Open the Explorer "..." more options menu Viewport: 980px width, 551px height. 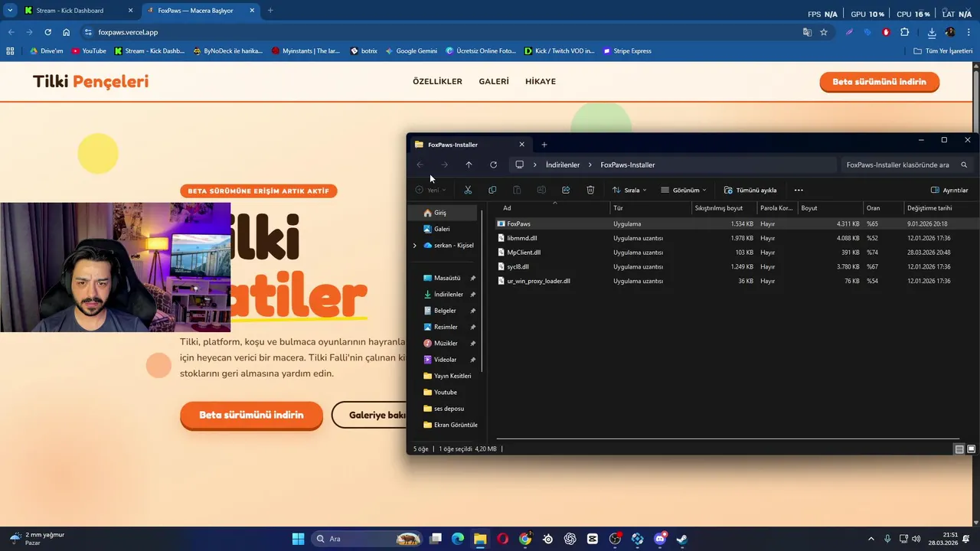(x=799, y=190)
